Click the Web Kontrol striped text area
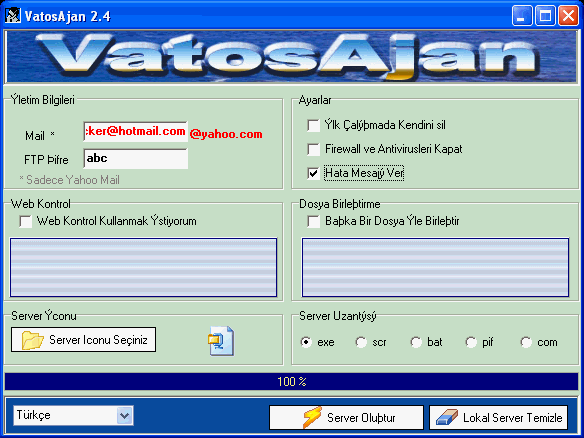This screenshot has width=584, height=438. [143, 267]
